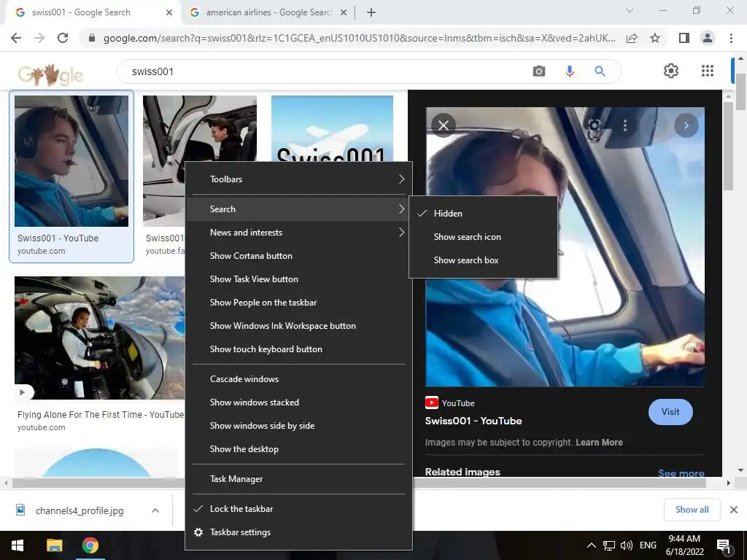Close the downloads bar
Viewport: 747px width, 560px height.
pos(734,510)
